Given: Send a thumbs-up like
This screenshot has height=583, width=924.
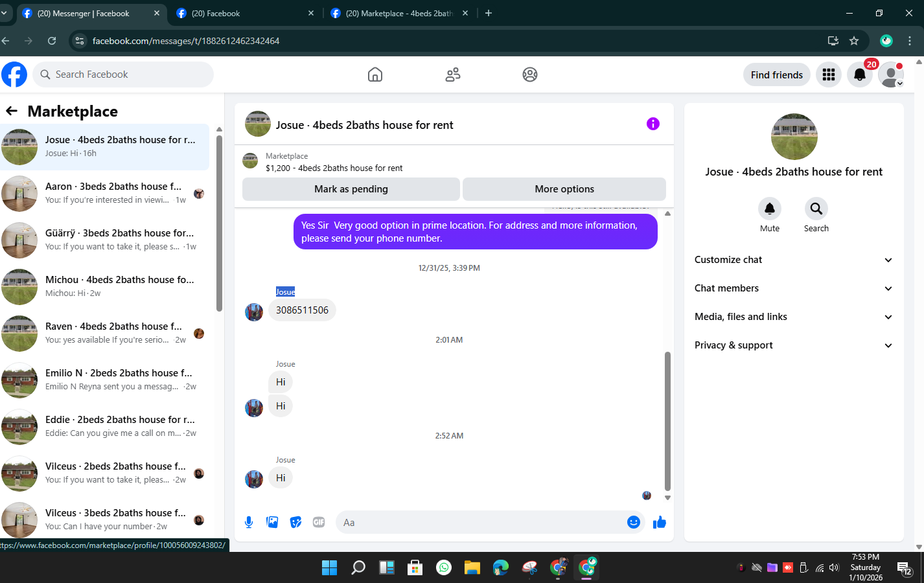Looking at the screenshot, I should pos(660,522).
